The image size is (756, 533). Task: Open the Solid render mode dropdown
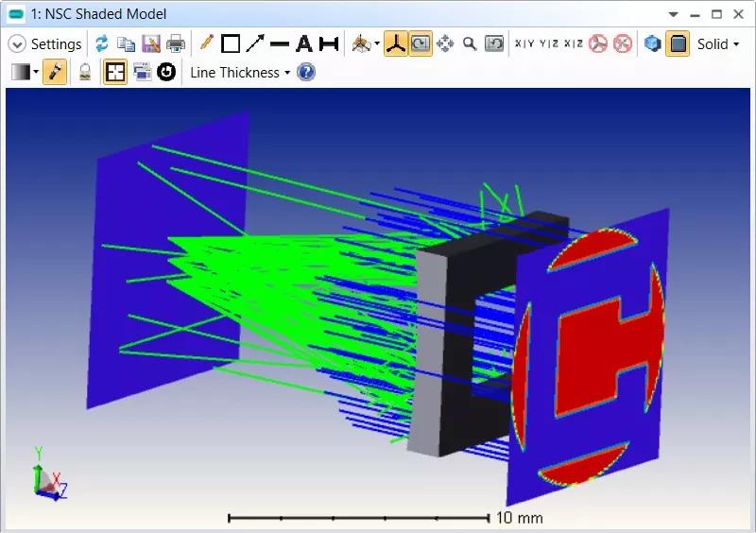pos(718,44)
